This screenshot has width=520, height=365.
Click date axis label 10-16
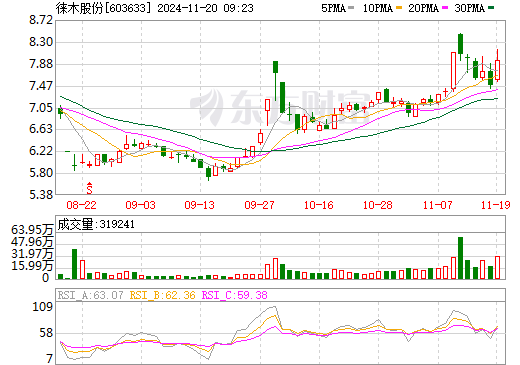(318, 205)
